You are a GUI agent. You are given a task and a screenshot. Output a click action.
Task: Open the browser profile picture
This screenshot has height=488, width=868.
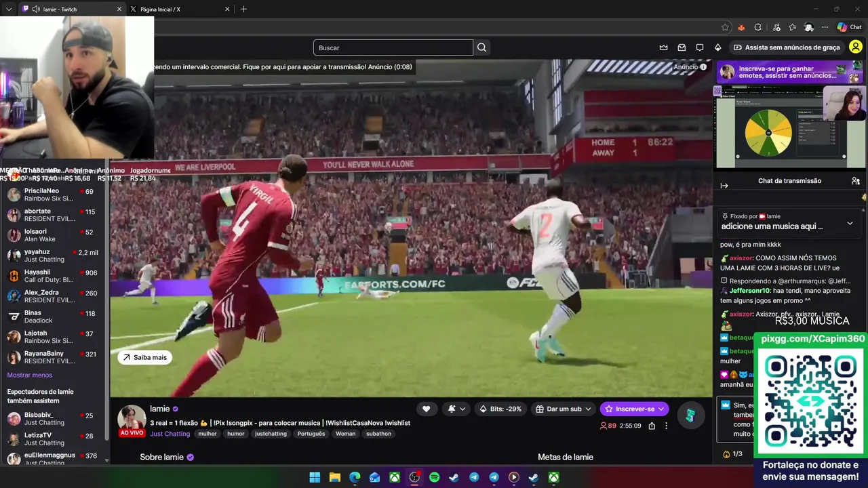[809, 27]
